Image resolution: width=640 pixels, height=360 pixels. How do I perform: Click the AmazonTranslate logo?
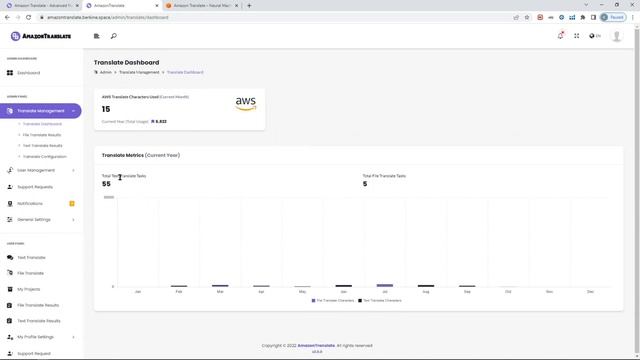(x=41, y=36)
